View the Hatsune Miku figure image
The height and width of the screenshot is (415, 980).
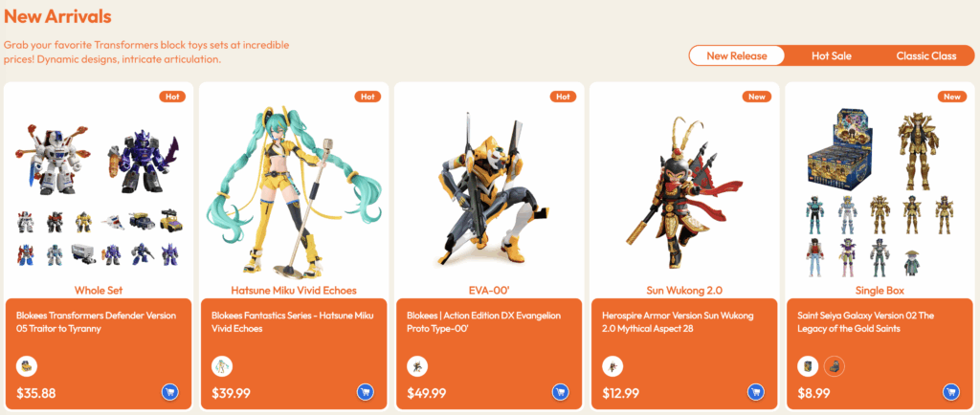click(294, 190)
